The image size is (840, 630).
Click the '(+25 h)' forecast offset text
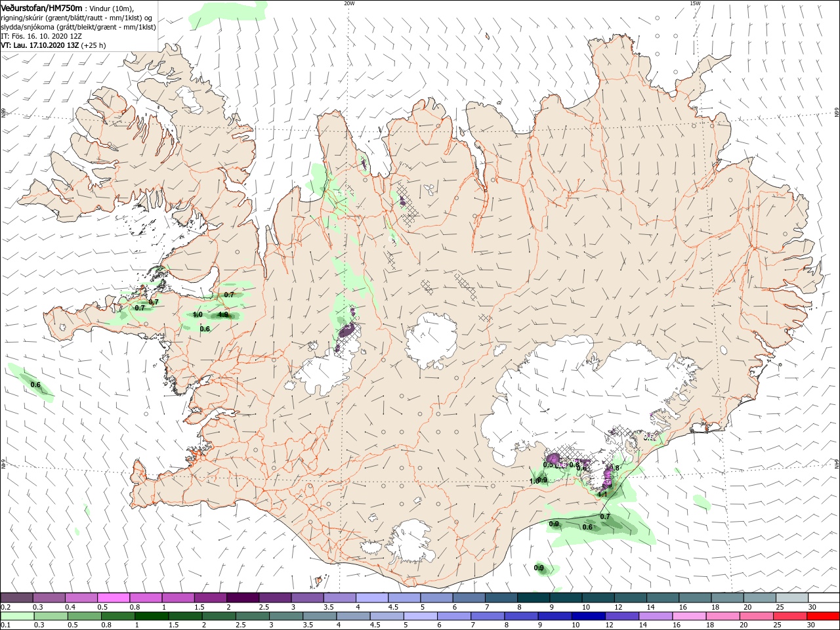pos(94,46)
